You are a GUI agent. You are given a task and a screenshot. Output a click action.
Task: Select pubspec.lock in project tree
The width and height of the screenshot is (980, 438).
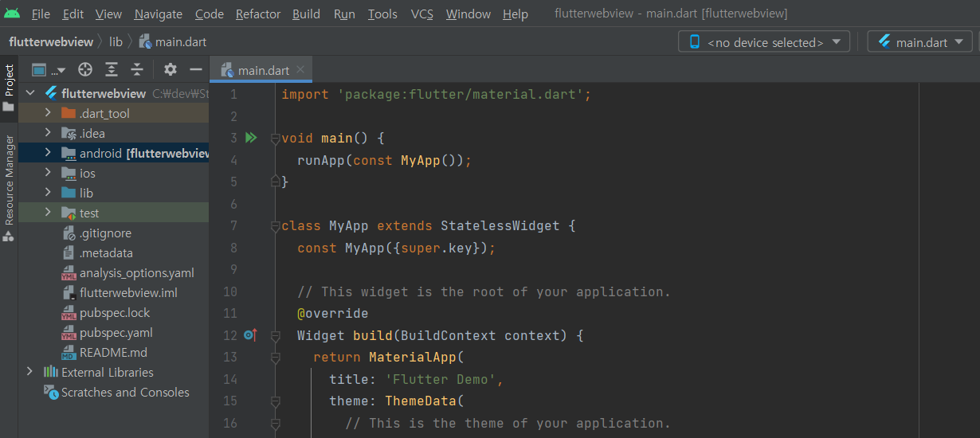point(115,312)
